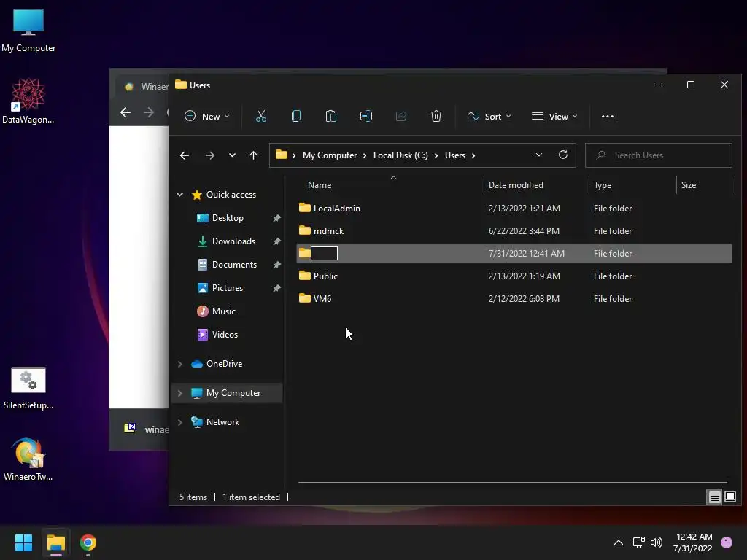Image resolution: width=747 pixels, height=560 pixels.
Task: Switch to details view icon in status bar
Action: point(715,497)
